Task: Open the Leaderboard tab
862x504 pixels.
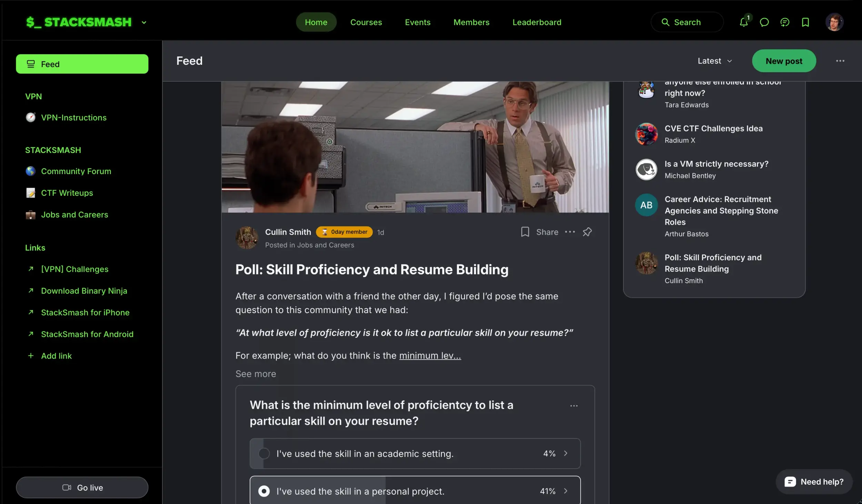Action: pyautogui.click(x=537, y=22)
